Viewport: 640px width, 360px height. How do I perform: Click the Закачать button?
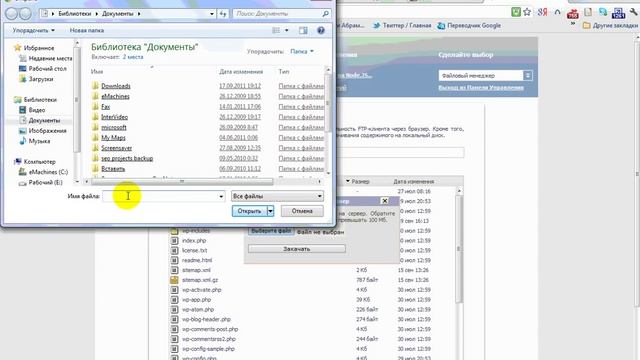pos(297,249)
